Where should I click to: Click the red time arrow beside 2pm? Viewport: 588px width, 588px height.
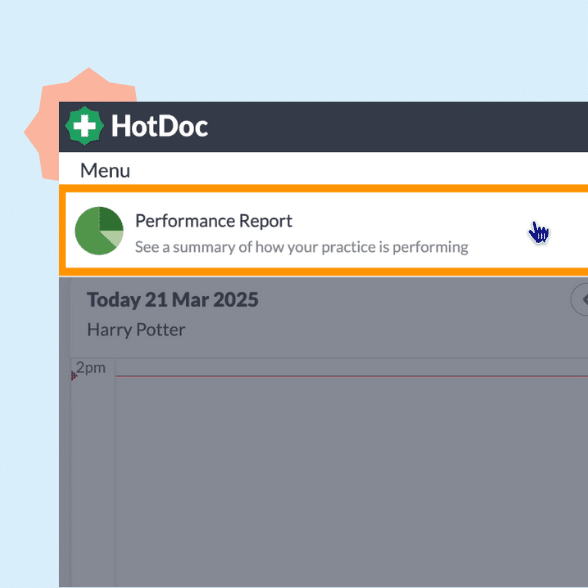click(x=74, y=375)
